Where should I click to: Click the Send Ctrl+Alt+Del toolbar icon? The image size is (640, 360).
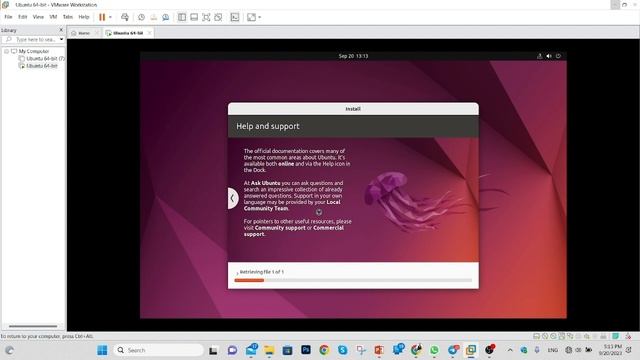125,17
